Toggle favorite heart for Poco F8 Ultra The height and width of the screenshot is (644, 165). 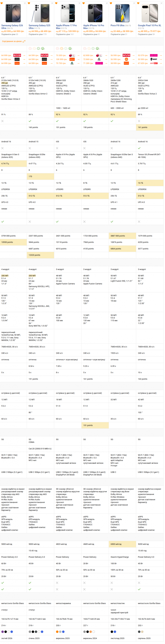(111, 3)
